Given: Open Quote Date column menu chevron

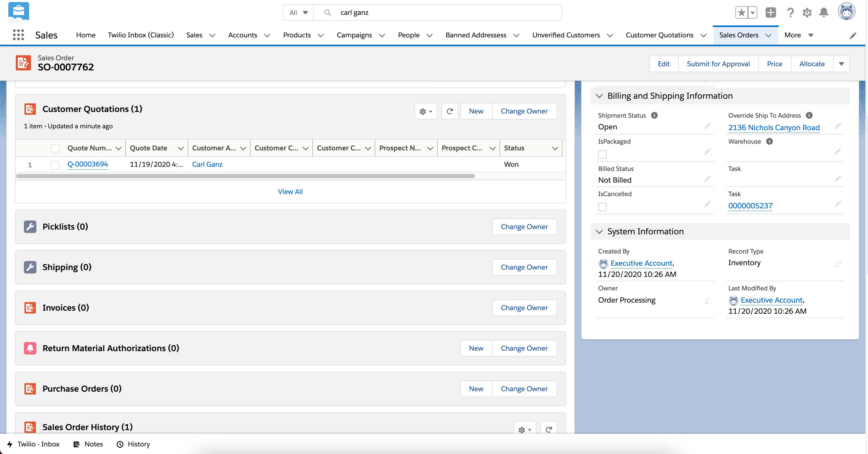Looking at the screenshot, I should click(181, 148).
